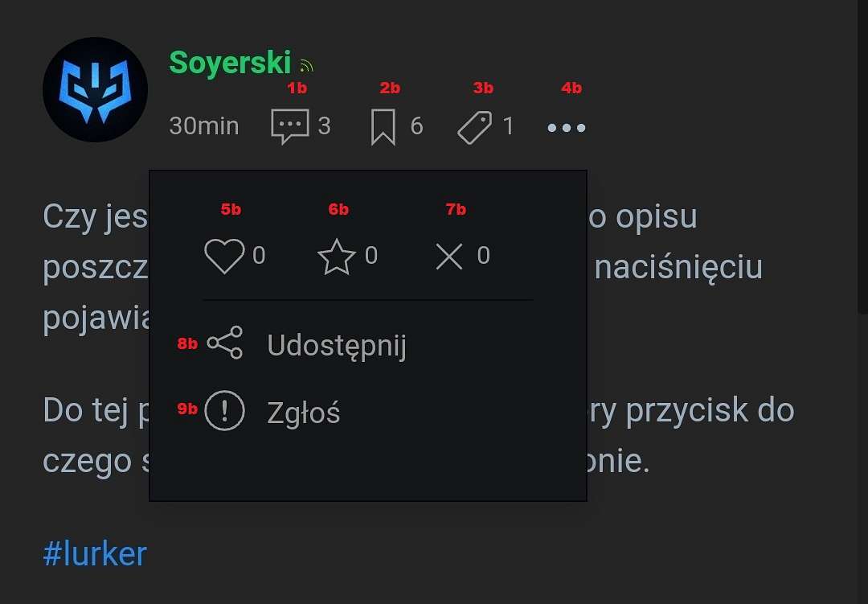Click the bookmark icon next to 6
Viewport: 868px width, 604px height.
[383, 127]
